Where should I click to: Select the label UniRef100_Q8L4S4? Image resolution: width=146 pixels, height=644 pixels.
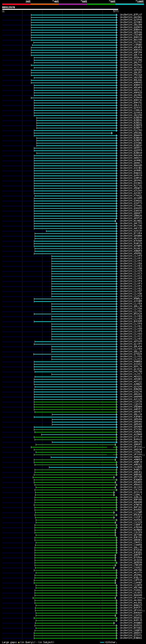coord(131,347)
